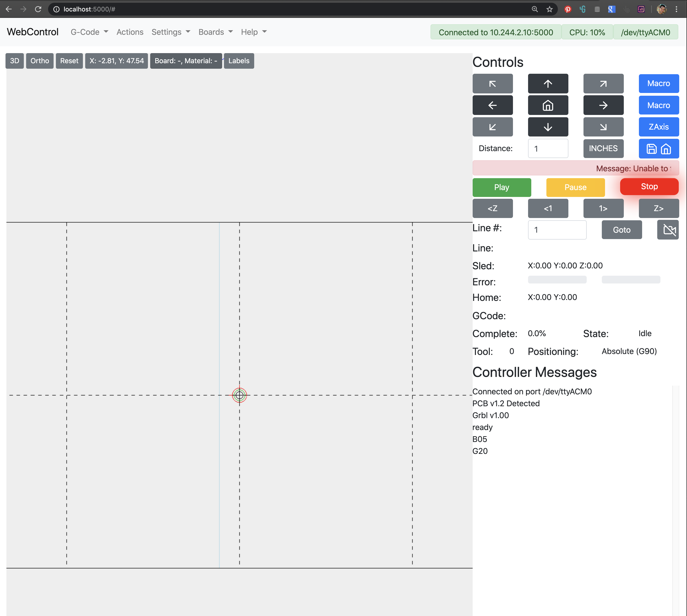Screen dimensions: 687x616
Task: Jog sled diagonally up-left arrow
Action: click(492, 84)
